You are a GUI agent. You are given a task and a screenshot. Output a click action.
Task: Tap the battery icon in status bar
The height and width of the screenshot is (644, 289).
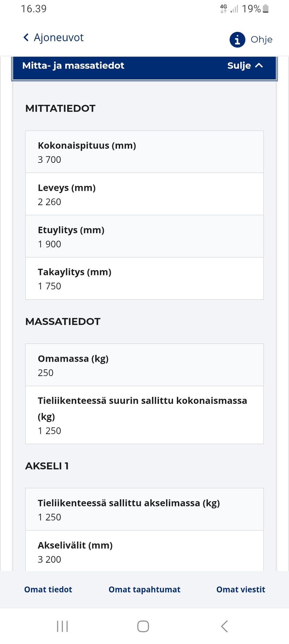(x=266, y=9)
